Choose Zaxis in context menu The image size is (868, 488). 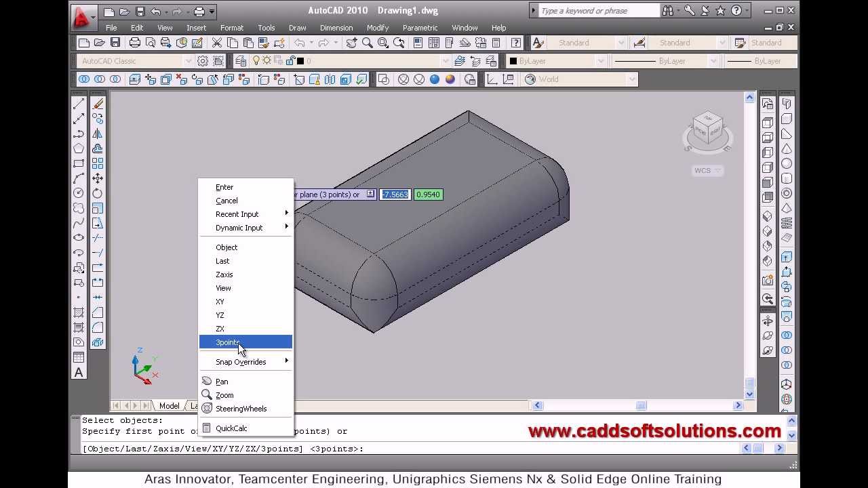(x=245, y=274)
